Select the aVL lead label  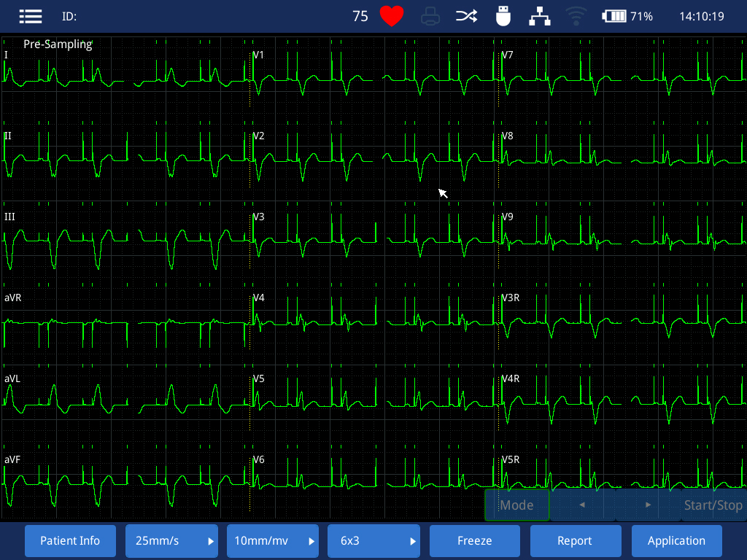point(12,378)
